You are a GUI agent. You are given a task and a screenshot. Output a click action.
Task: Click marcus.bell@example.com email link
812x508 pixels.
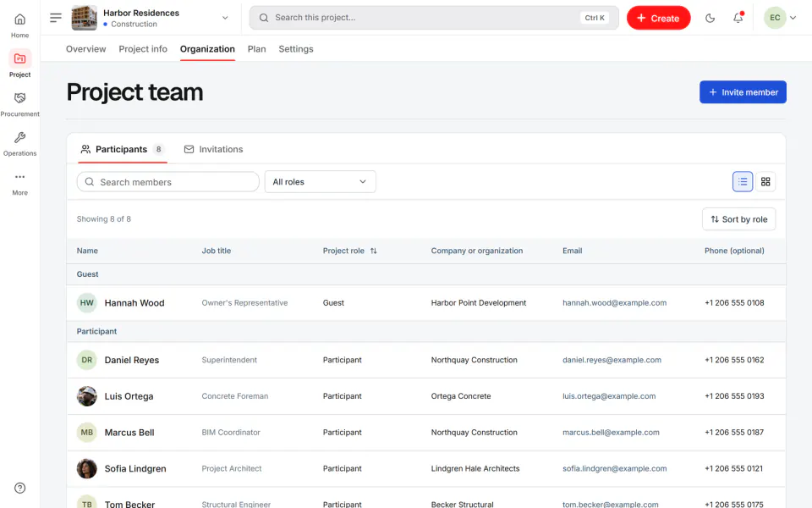(611, 433)
